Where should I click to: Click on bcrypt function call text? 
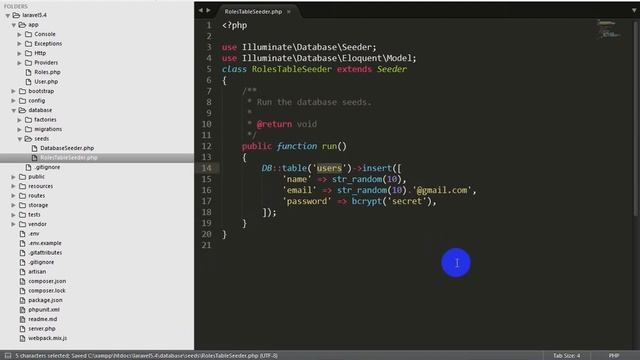coord(366,201)
